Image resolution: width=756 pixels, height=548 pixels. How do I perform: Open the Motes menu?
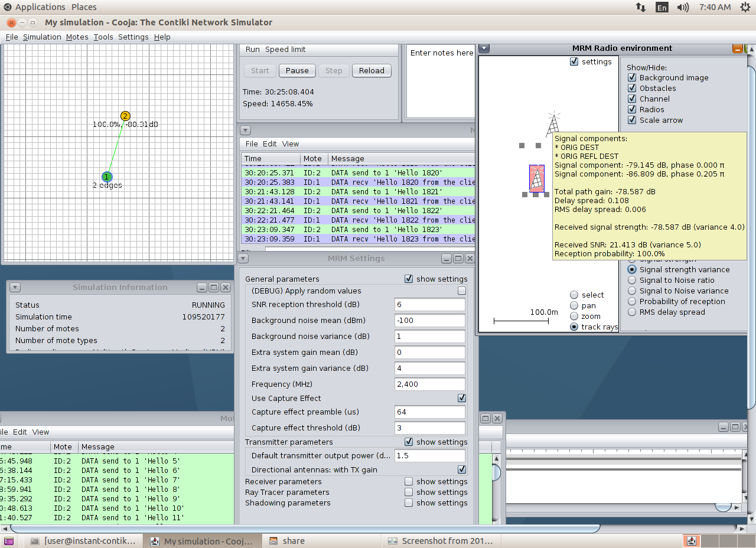coord(77,37)
